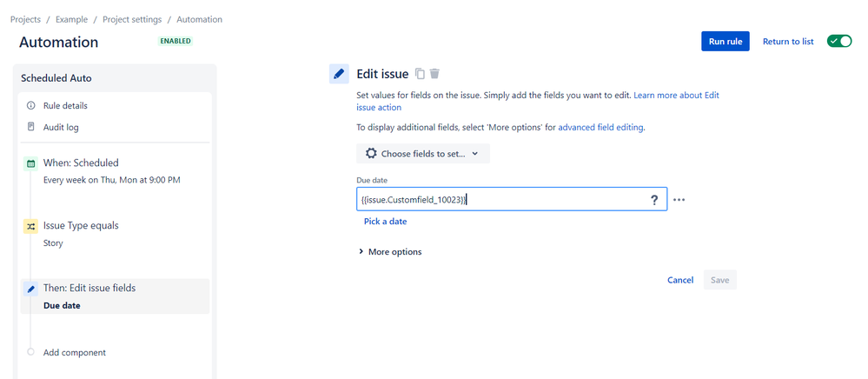
Task: Click the Rule details info icon
Action: [31, 106]
